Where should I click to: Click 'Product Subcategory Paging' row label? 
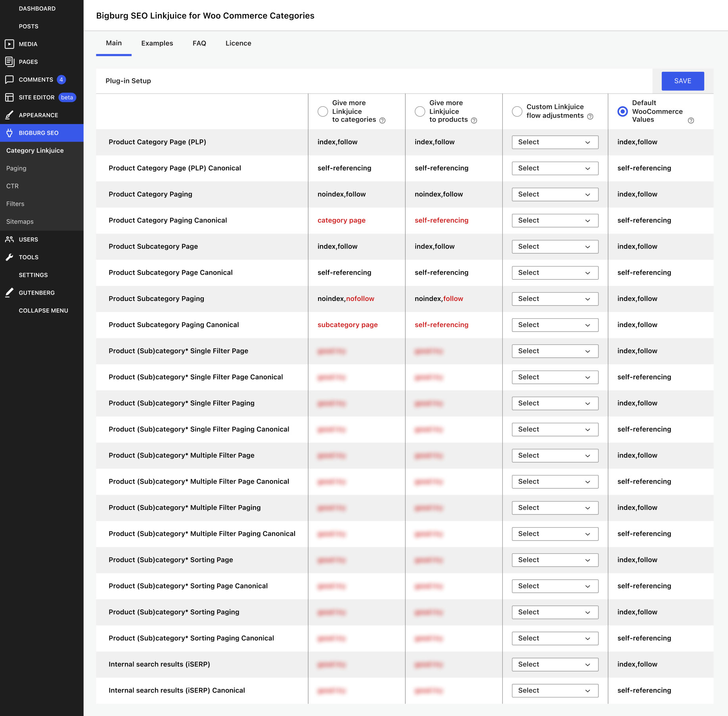pyautogui.click(x=157, y=299)
